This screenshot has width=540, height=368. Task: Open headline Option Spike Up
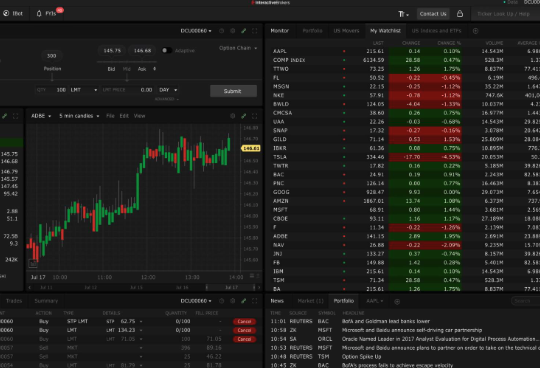point(361,357)
